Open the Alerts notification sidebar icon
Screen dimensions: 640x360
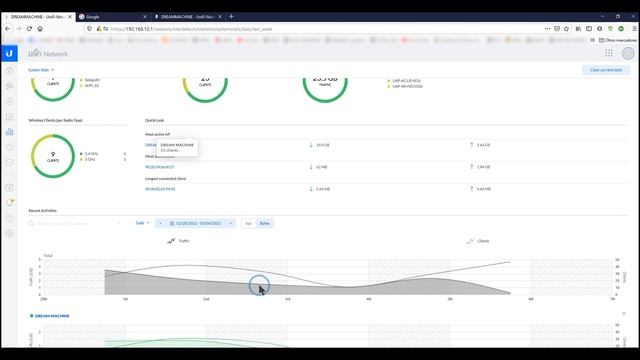(x=9, y=202)
